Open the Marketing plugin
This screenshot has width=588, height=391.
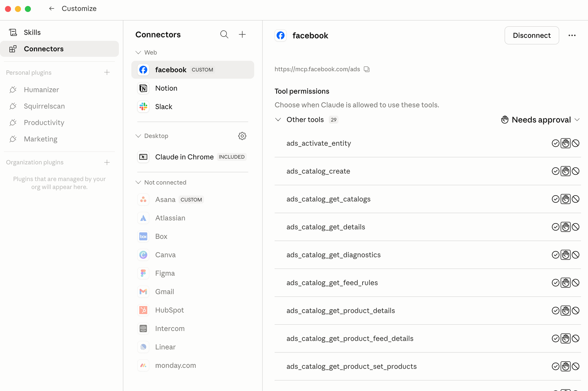tap(59, 139)
